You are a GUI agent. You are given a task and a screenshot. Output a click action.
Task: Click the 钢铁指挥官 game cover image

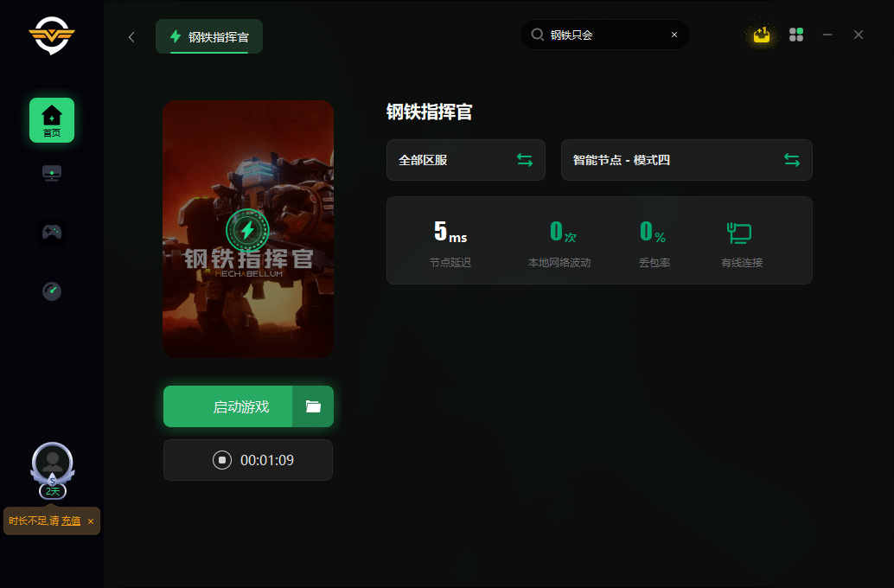coord(248,228)
